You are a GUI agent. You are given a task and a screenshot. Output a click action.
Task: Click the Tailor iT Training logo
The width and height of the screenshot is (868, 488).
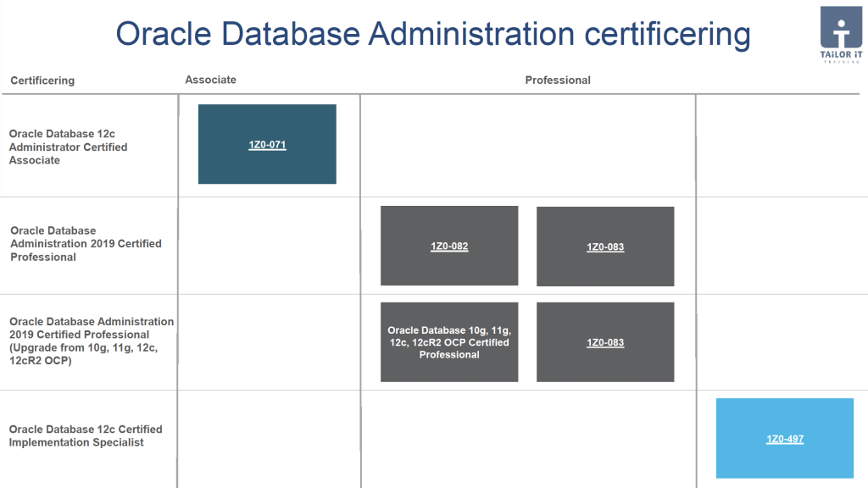point(841,34)
